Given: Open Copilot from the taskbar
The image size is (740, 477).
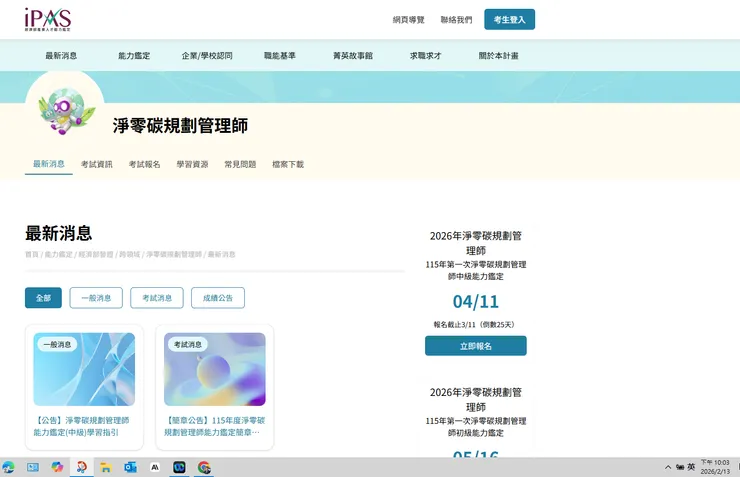Looking at the screenshot, I should pyautogui.click(x=57, y=468).
